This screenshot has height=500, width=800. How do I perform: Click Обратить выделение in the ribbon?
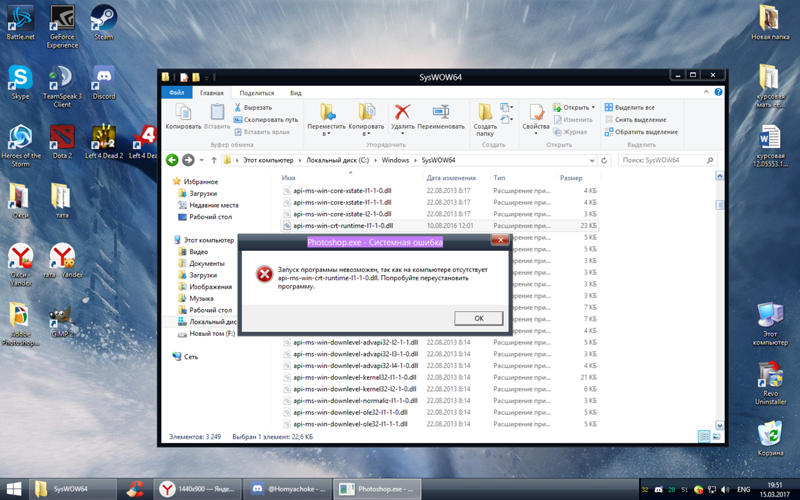click(x=641, y=132)
